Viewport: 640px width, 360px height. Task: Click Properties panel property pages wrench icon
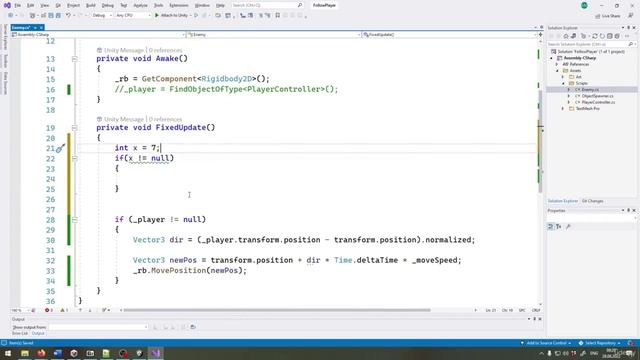(568, 227)
